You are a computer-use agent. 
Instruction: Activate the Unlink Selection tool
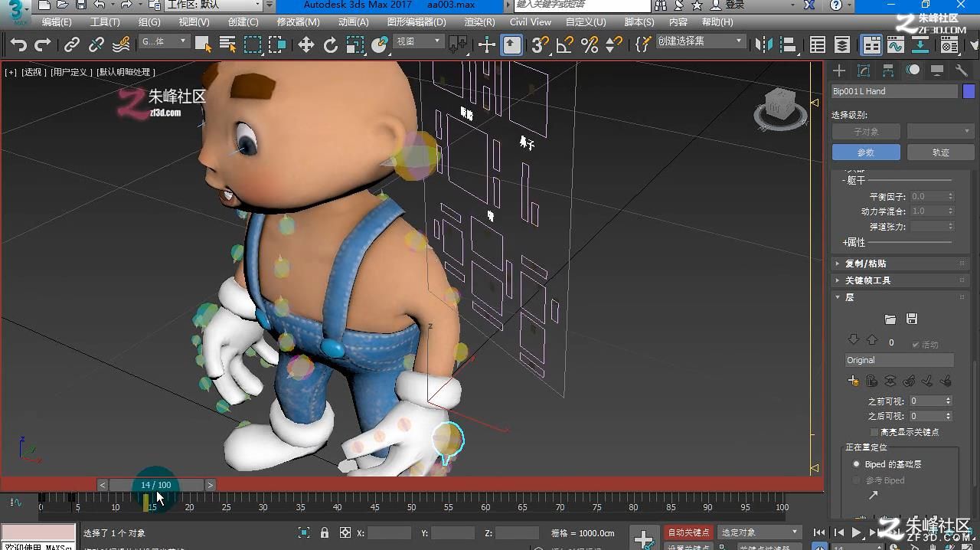(96, 45)
